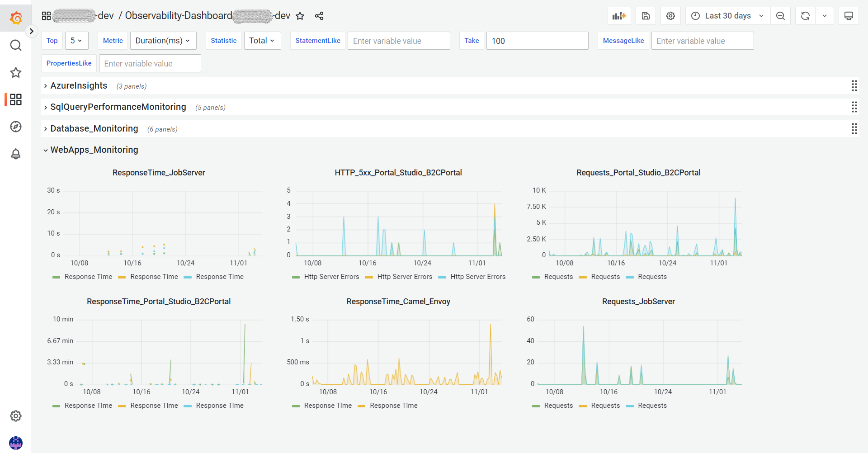Collapse the WebApps_Monitoring row
This screenshot has width=868, height=453.
click(94, 150)
